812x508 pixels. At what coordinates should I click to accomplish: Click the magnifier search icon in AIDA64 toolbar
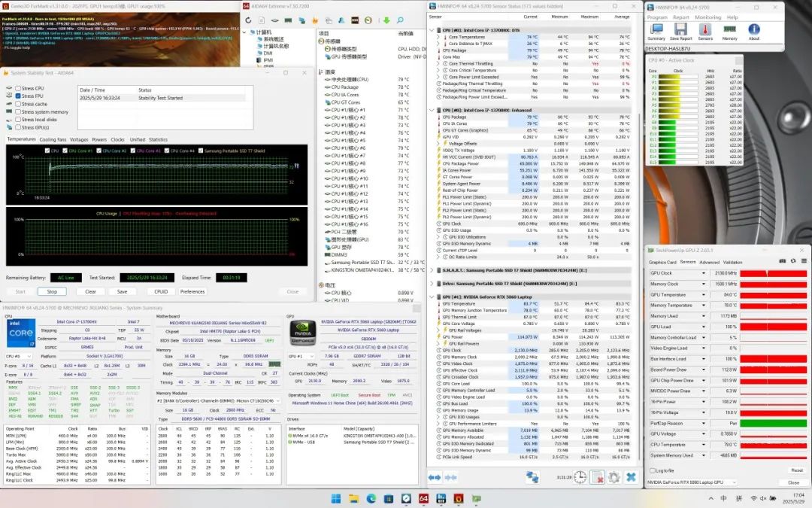[400, 20]
